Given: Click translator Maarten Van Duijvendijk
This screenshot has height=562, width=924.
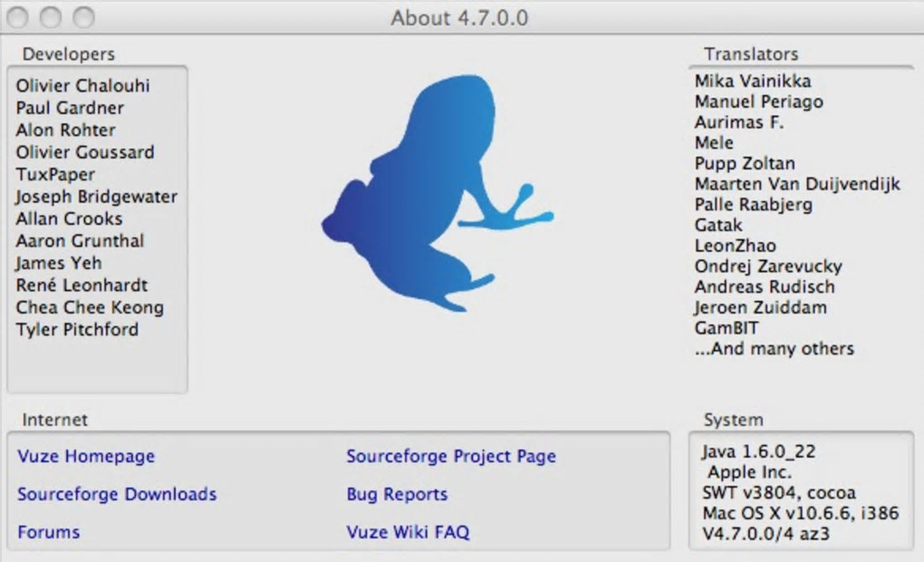Looking at the screenshot, I should [797, 184].
